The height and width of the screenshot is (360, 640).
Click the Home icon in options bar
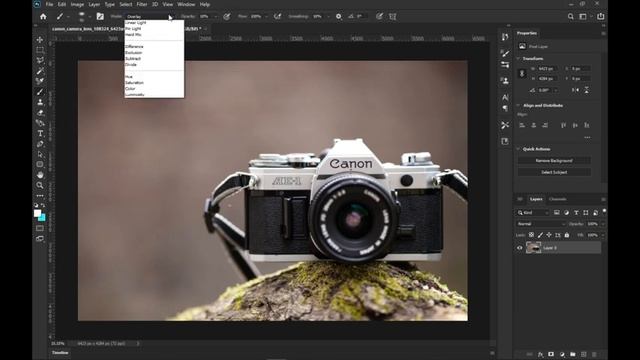pyautogui.click(x=43, y=16)
